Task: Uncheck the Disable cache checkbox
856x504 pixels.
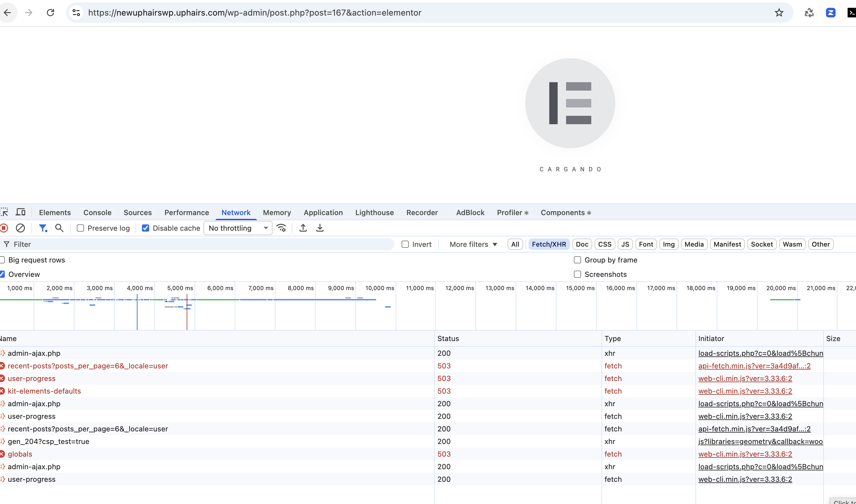Action: pyautogui.click(x=146, y=228)
